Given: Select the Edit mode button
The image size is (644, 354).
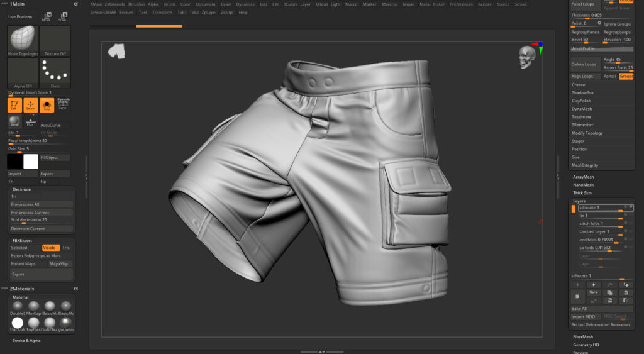Looking at the screenshot, I should 14,105.
